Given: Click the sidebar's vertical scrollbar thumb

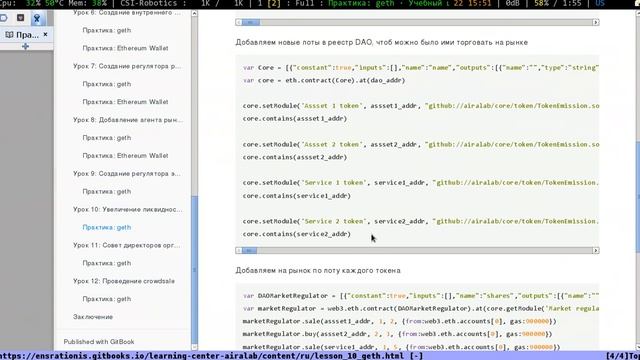Looking at the screenshot, I should point(194,269).
